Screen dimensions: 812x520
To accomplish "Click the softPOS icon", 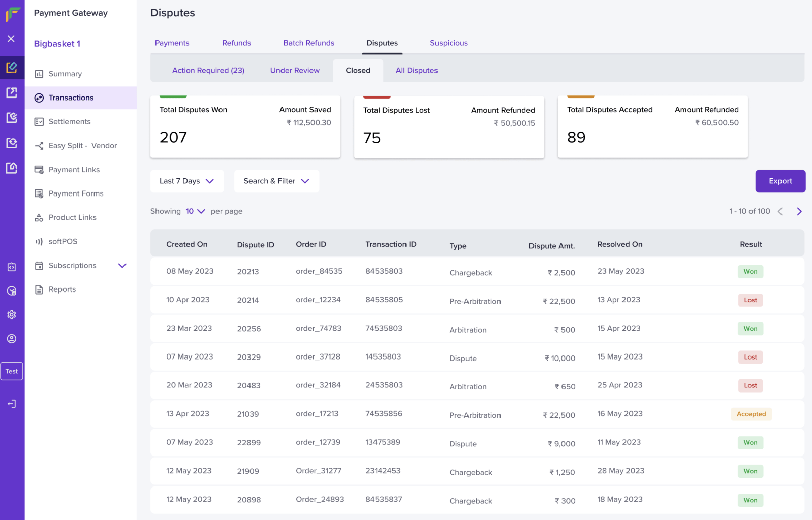I will pyautogui.click(x=39, y=242).
